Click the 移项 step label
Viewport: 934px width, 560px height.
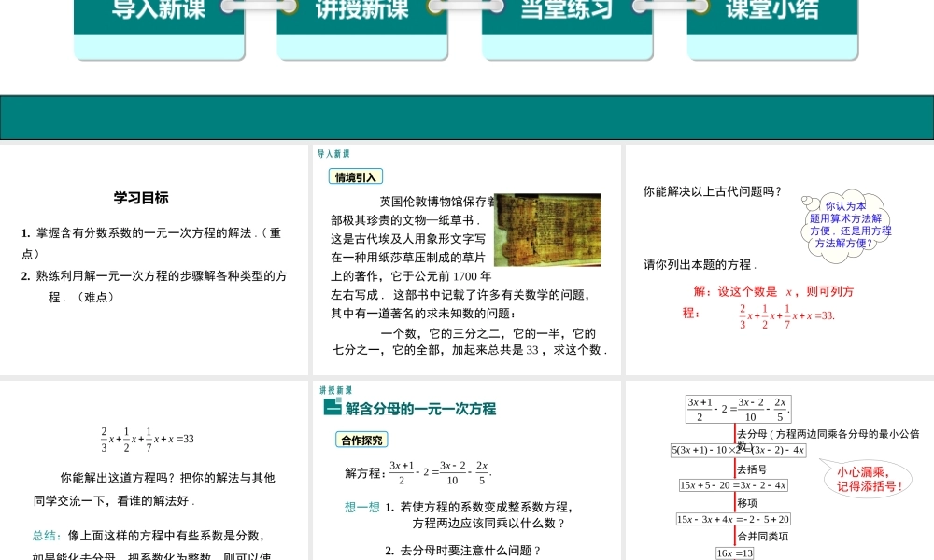pos(747,503)
